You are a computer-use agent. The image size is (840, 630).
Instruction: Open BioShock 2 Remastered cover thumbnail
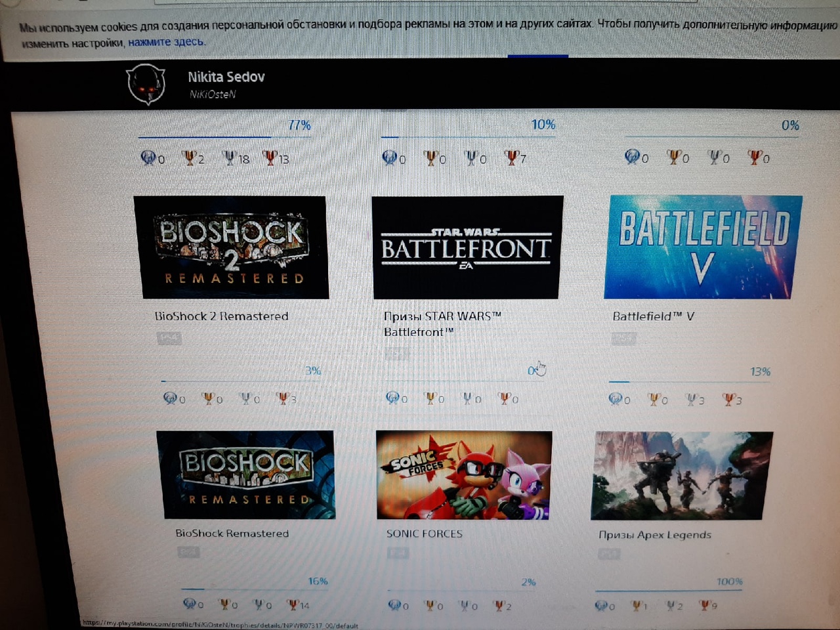[x=231, y=247]
